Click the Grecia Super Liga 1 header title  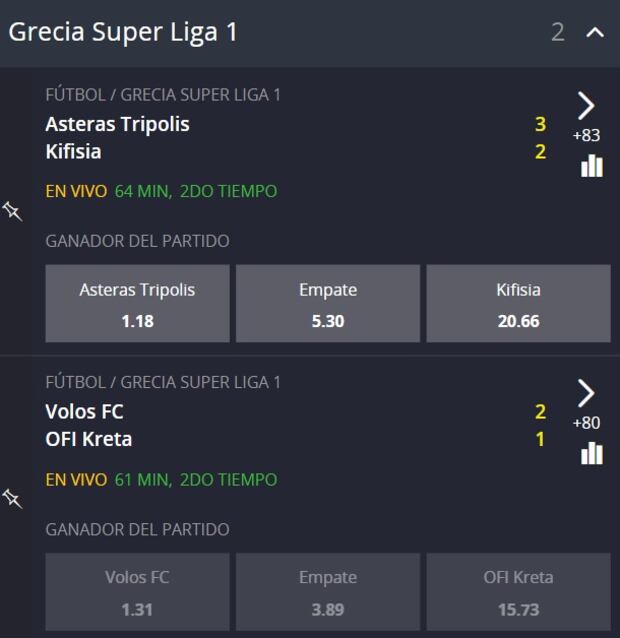pyautogui.click(x=123, y=32)
